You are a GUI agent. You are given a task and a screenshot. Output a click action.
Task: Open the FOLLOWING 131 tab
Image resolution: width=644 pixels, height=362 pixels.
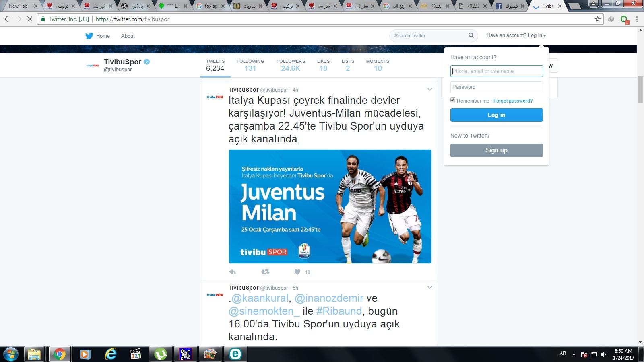pos(250,65)
